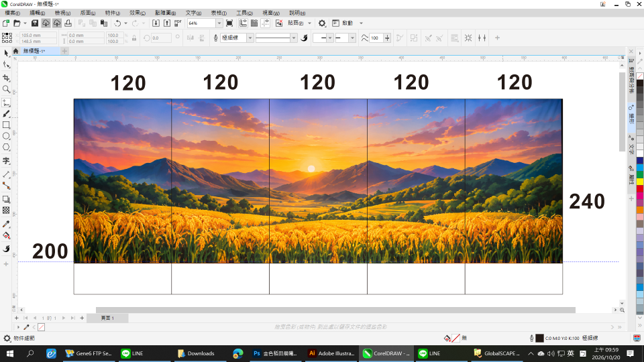Image resolution: width=644 pixels, height=362 pixels.
Task: Select the Shape edit tool
Action: pos(6,65)
